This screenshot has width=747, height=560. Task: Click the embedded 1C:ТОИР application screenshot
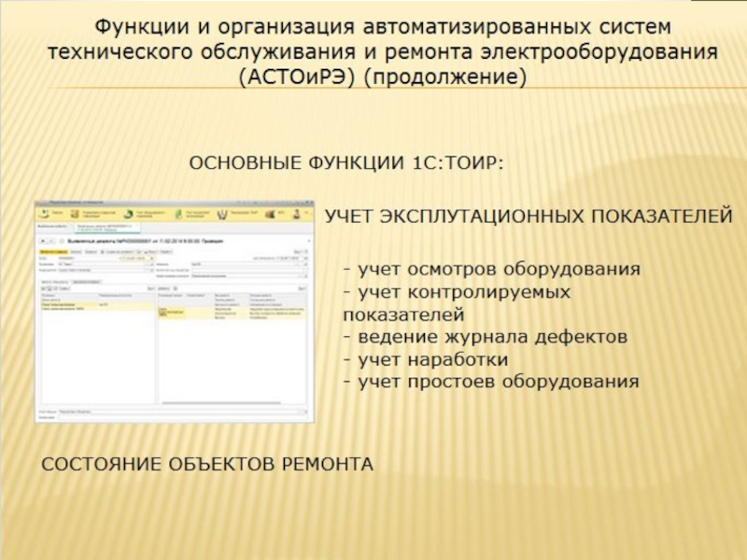(x=175, y=312)
